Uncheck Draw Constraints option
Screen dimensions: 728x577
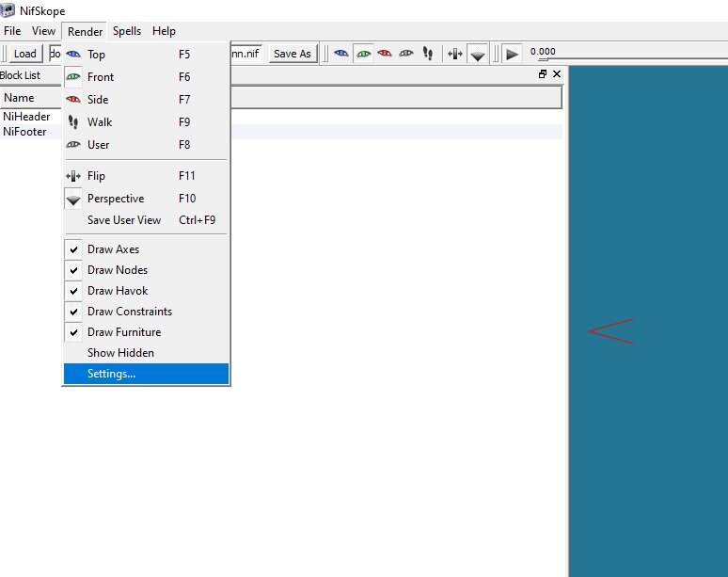click(x=146, y=312)
